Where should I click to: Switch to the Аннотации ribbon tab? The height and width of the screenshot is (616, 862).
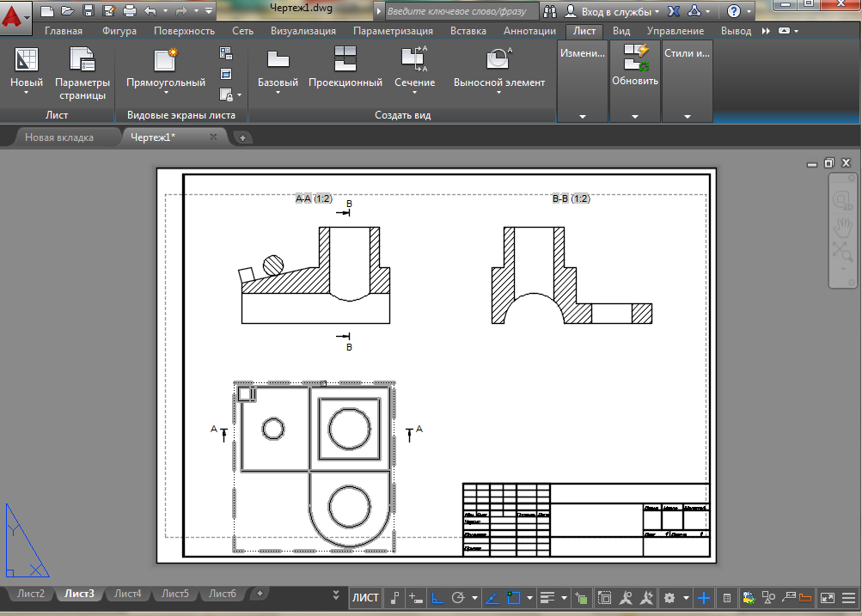pyautogui.click(x=530, y=31)
